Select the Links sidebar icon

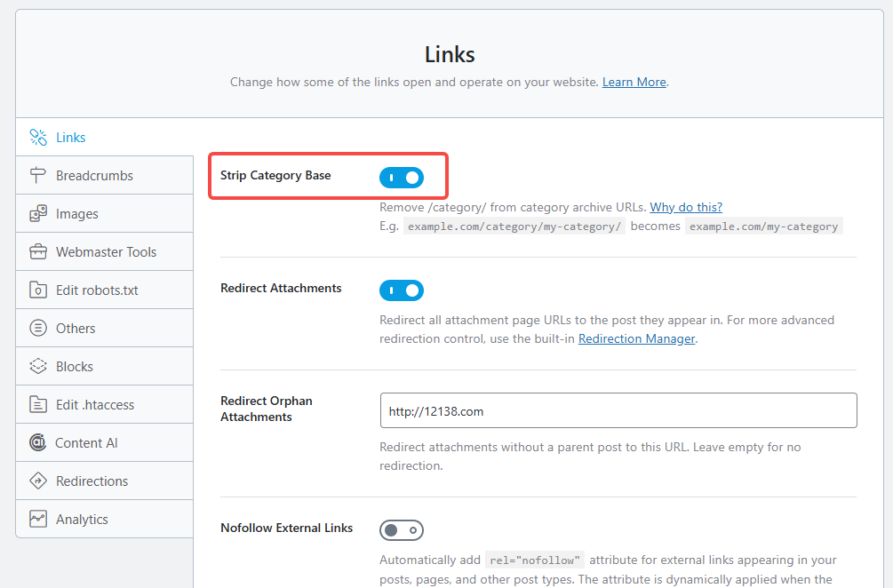tap(39, 137)
